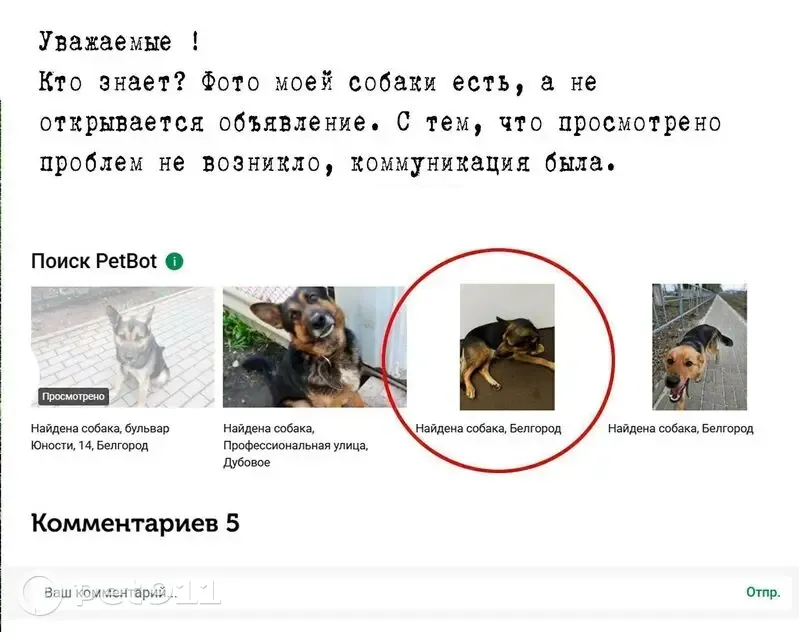Viewport: 799px width, 632px height.
Task: Open the tilted-head dog photo on Профессиональная улица
Action: pyautogui.click(x=315, y=347)
